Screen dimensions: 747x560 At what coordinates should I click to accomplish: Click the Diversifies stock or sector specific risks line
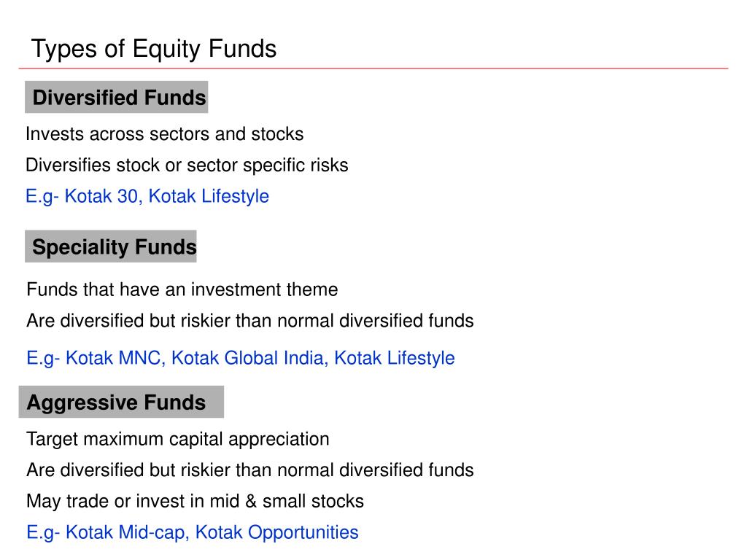187,166
